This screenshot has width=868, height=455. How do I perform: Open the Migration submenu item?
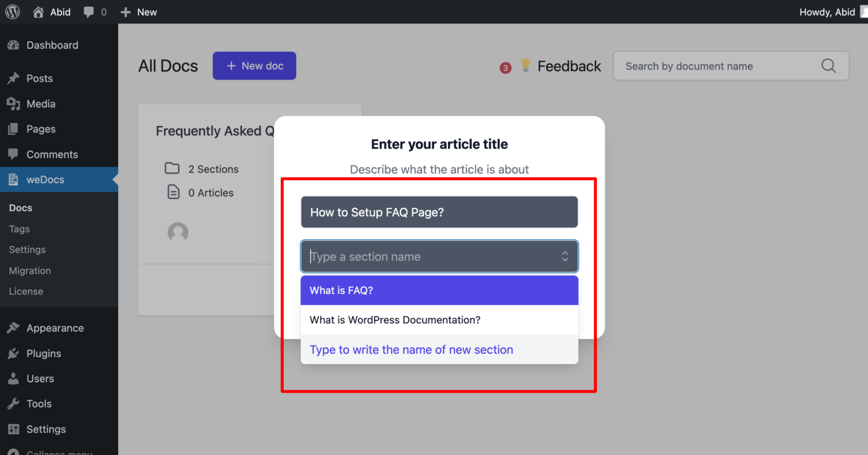point(29,270)
